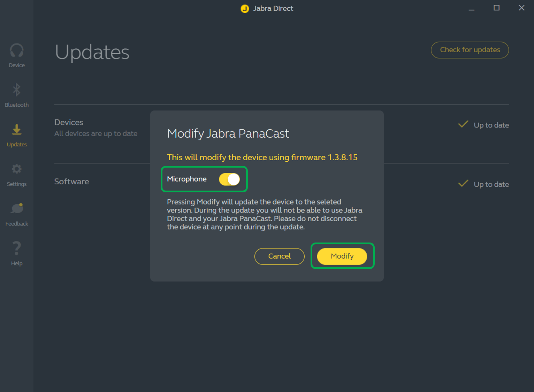Select the Devices section heading

(69, 122)
